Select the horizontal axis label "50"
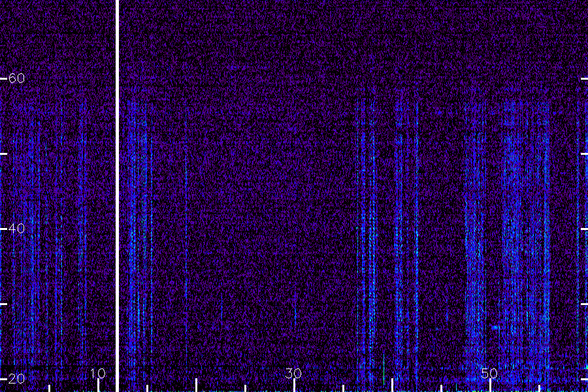Screen dimensions: 588x392 tap(489, 373)
